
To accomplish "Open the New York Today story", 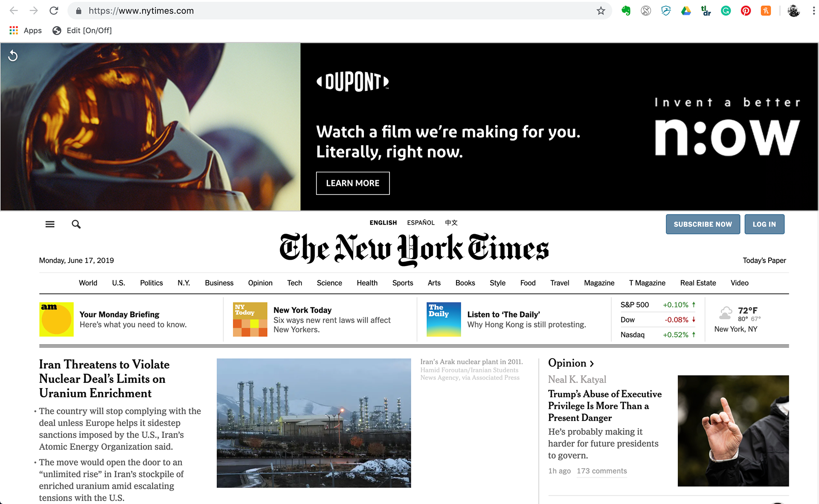I will coord(302,310).
